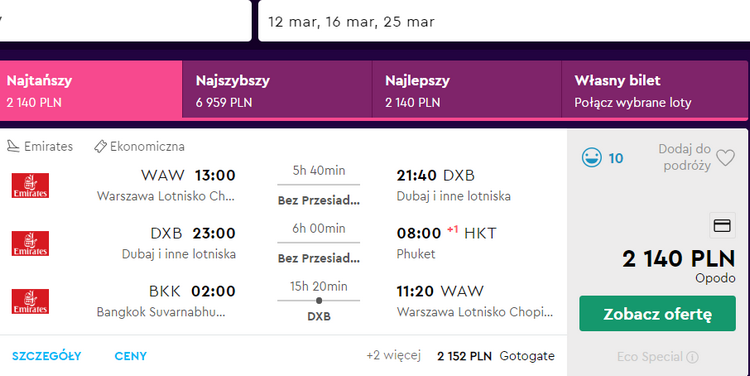Click the heart icon to add to trip

725,157
